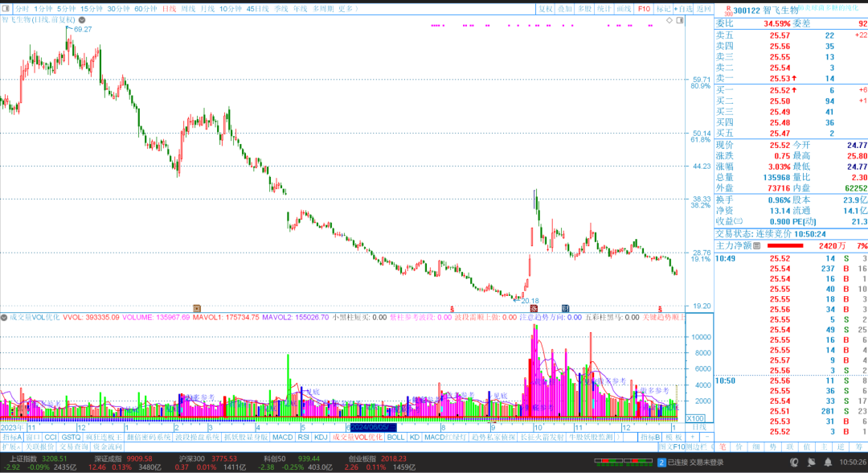Open the 交易查询 tab
The height and width of the screenshot is (473, 868).
[x=74, y=446]
